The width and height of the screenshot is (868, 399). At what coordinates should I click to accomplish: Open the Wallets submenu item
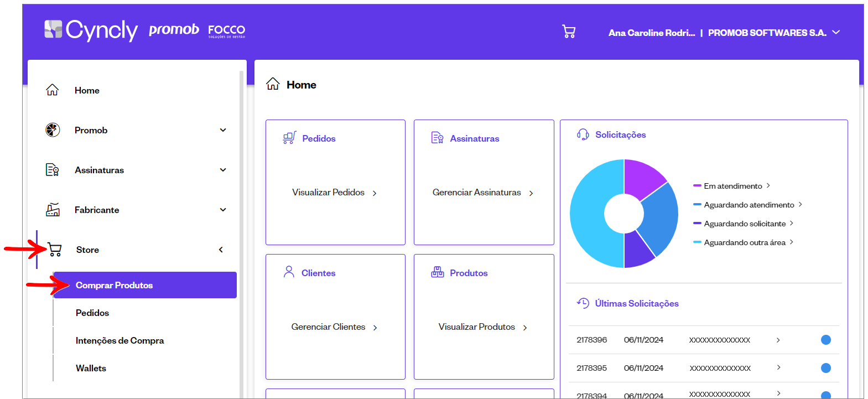click(91, 368)
